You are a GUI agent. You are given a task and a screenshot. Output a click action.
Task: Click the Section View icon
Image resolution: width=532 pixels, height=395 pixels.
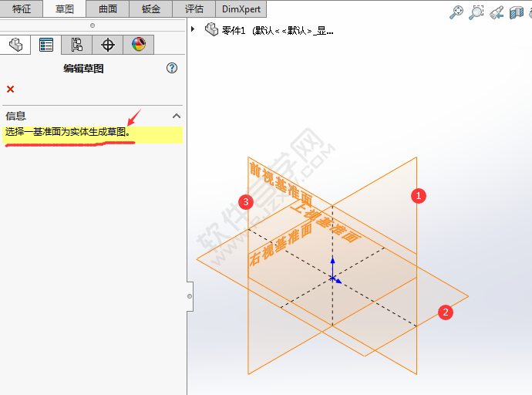(517, 12)
